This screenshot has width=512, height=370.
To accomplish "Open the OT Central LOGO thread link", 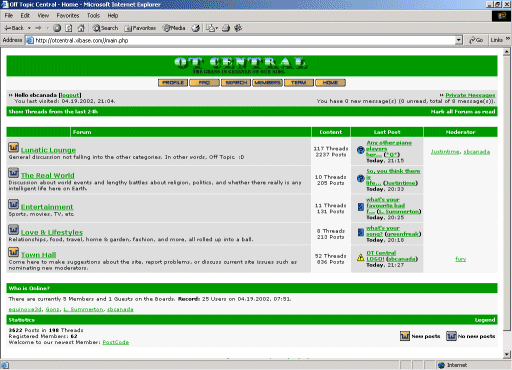I will click(381, 256).
